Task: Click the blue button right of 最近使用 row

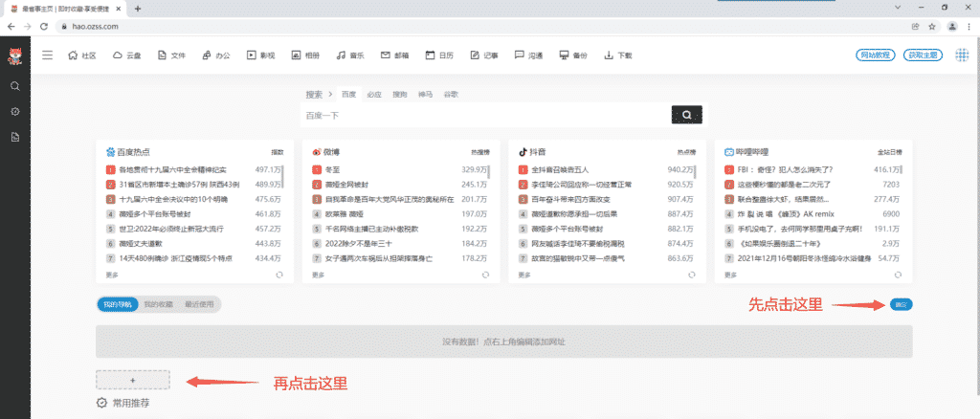Action: [x=902, y=305]
